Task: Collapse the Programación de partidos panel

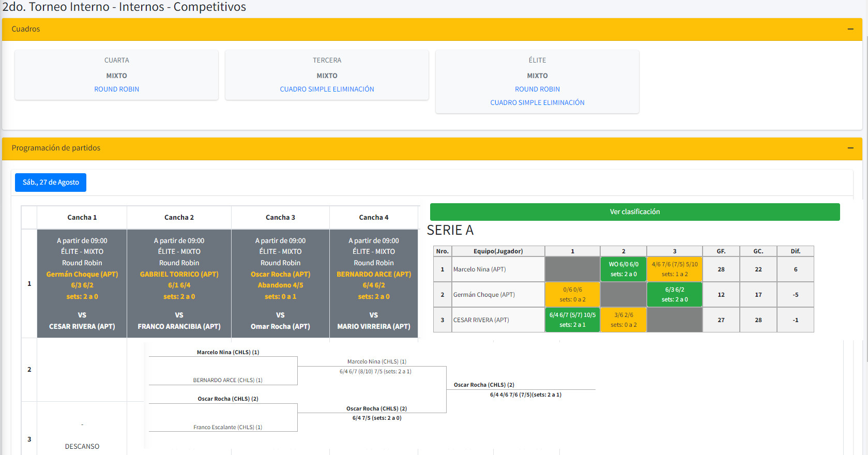Action: (x=850, y=148)
